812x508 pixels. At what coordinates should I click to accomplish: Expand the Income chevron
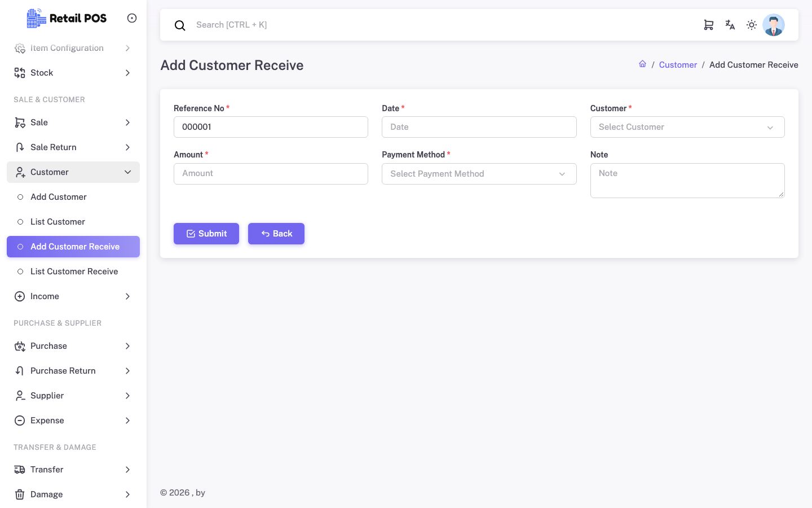tap(128, 296)
